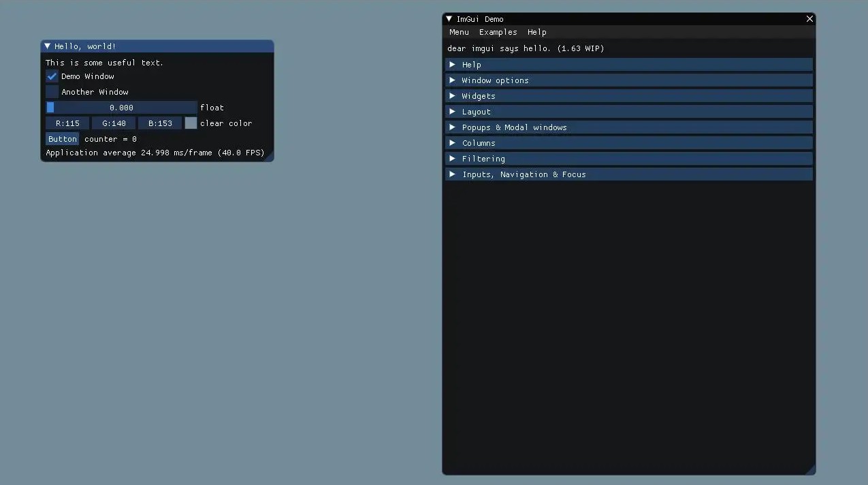Expand the Columns section
The image size is (868, 485).
point(629,143)
